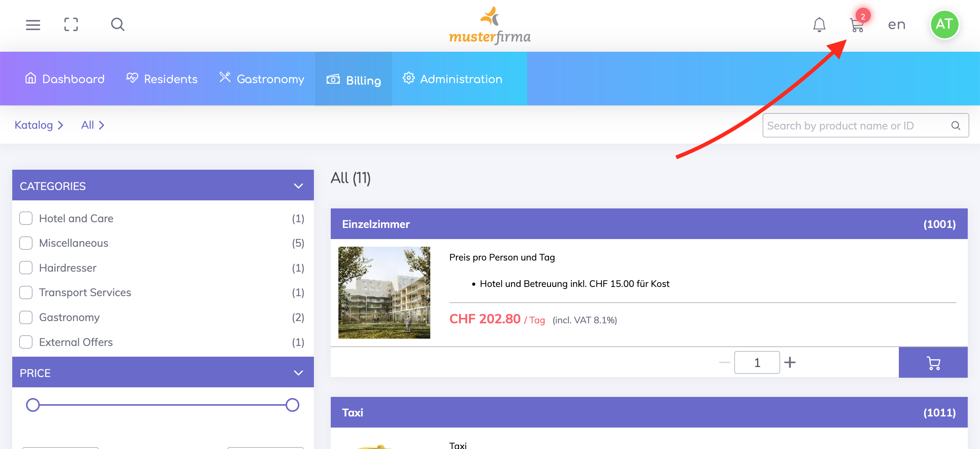Go to Katalog breadcrumb link
The image size is (980, 449).
coord(34,125)
